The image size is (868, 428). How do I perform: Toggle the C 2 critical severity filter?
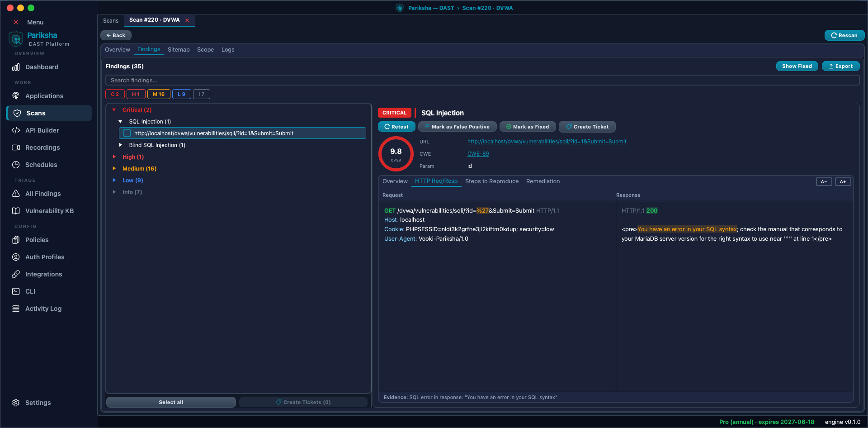(x=115, y=94)
